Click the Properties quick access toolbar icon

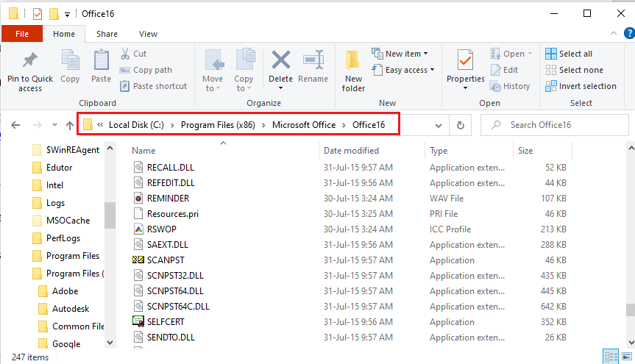pos(38,14)
